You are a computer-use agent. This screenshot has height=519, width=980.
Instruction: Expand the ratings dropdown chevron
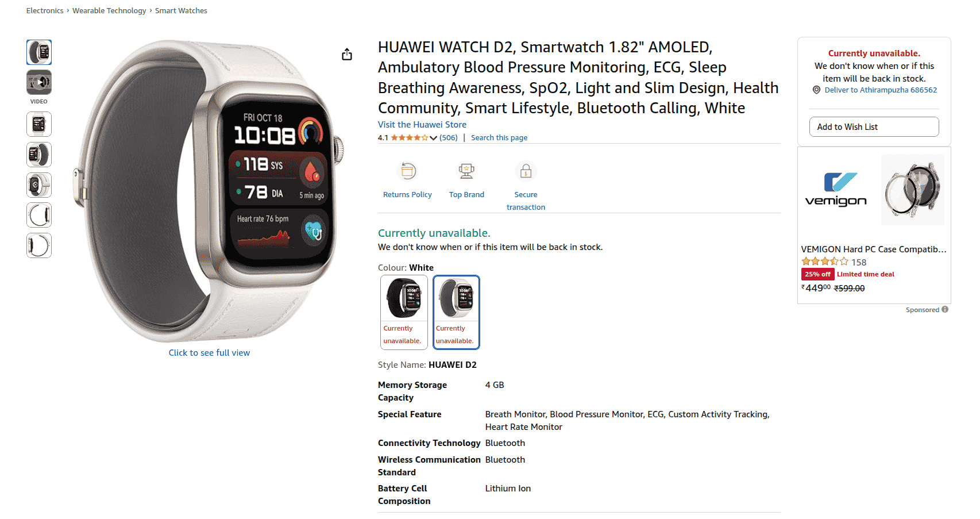(x=433, y=138)
